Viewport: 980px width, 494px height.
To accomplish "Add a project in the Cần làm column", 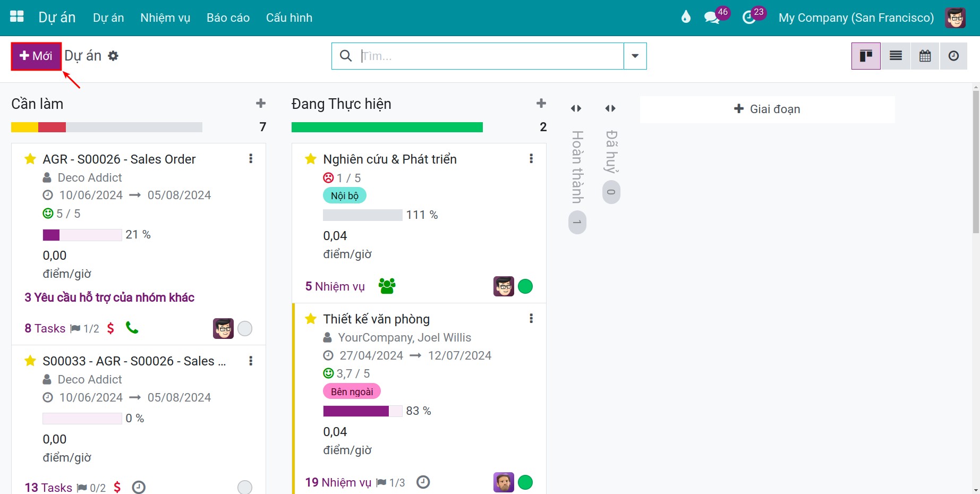I will 260,104.
